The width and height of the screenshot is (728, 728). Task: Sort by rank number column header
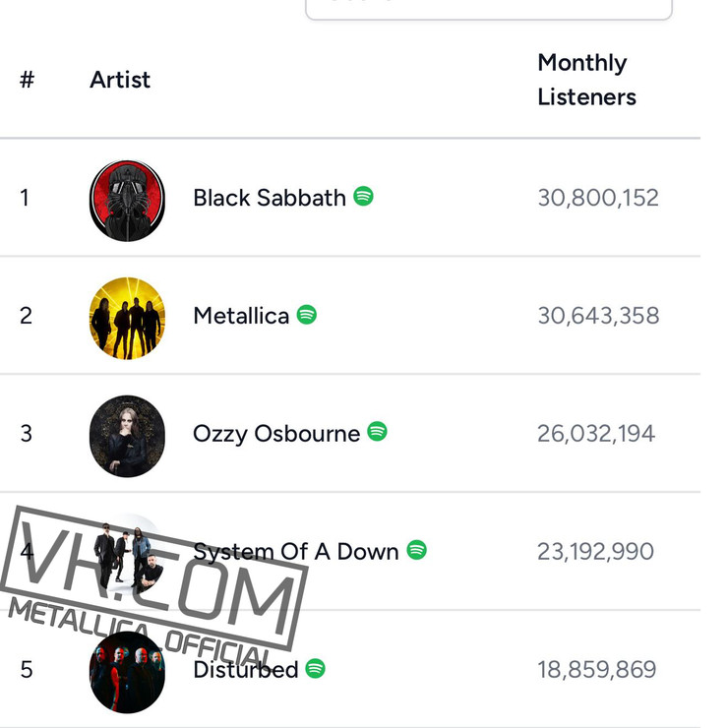pos(27,80)
